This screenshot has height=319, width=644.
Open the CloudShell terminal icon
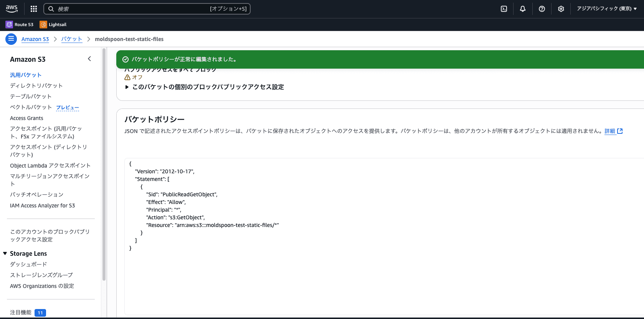point(504,9)
